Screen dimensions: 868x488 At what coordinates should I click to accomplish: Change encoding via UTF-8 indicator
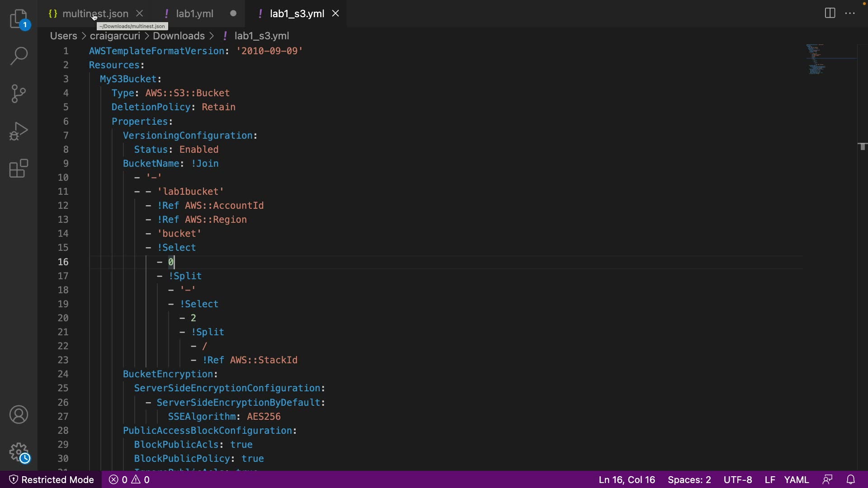tap(738, 479)
